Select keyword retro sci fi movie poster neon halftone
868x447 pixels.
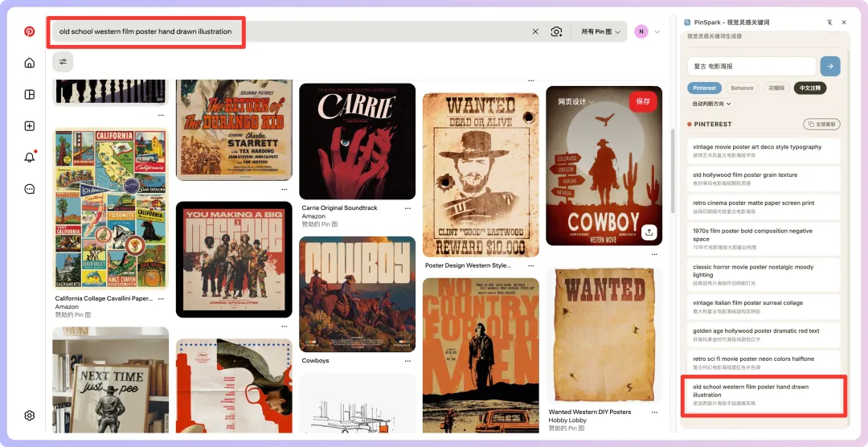point(764,363)
